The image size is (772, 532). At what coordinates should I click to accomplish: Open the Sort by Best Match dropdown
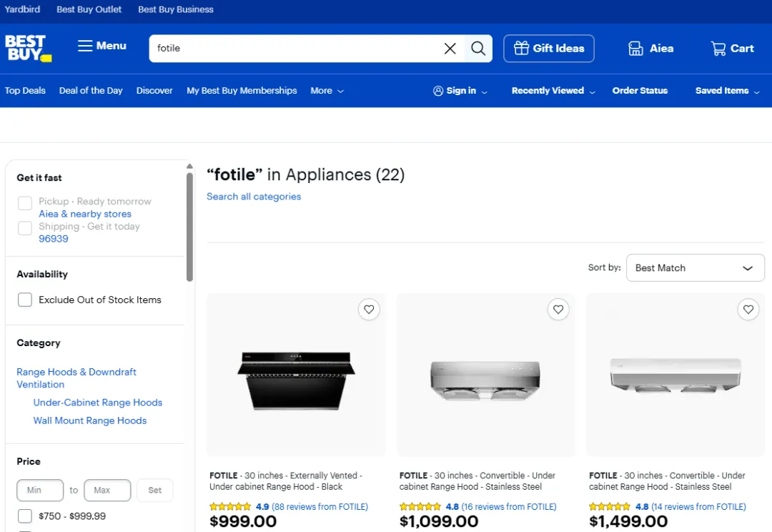pyautogui.click(x=695, y=268)
